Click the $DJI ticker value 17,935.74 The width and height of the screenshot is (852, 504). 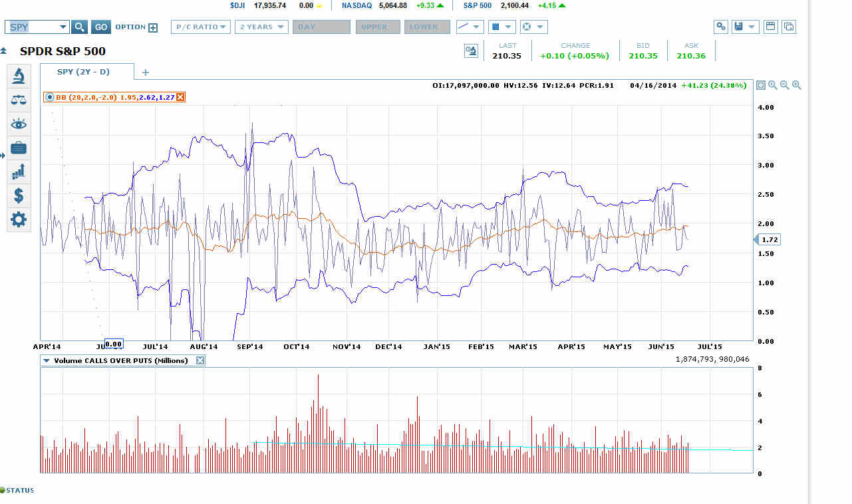click(x=270, y=5)
